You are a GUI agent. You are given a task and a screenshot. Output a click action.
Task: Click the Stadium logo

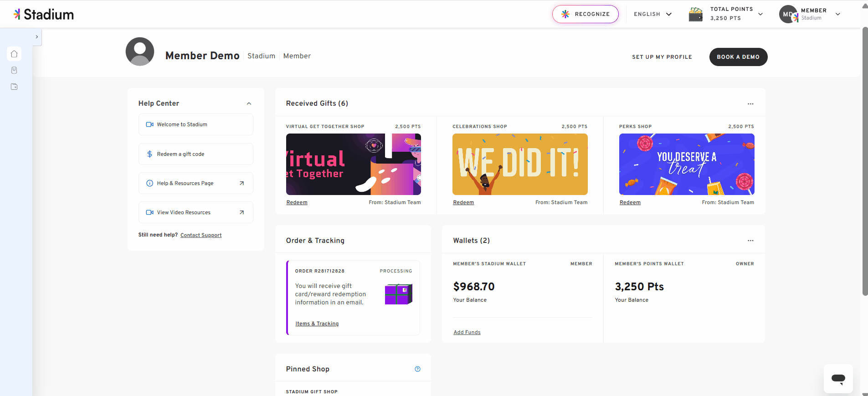[44, 15]
